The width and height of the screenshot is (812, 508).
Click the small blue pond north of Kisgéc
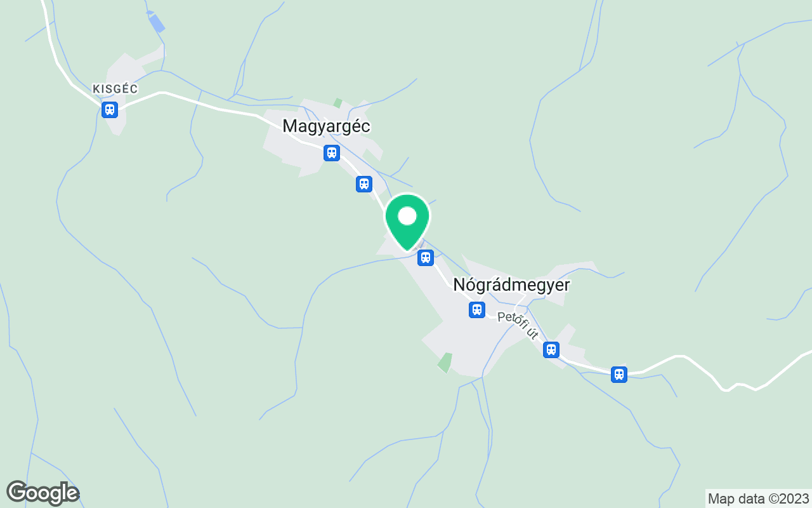pyautogui.click(x=155, y=23)
